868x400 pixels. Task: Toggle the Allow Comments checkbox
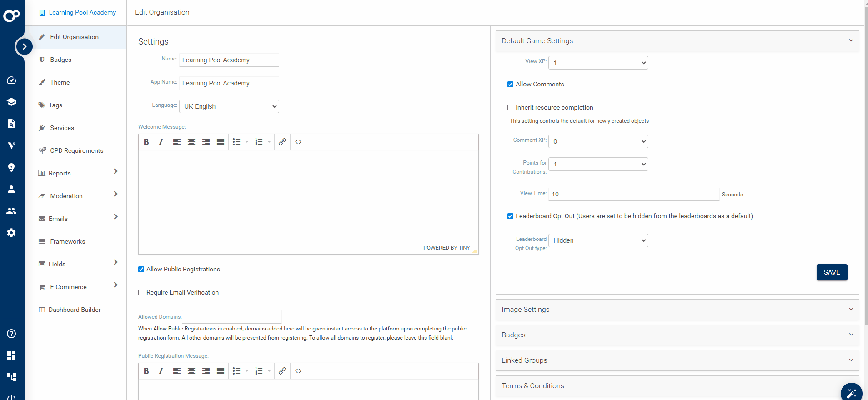(x=510, y=85)
